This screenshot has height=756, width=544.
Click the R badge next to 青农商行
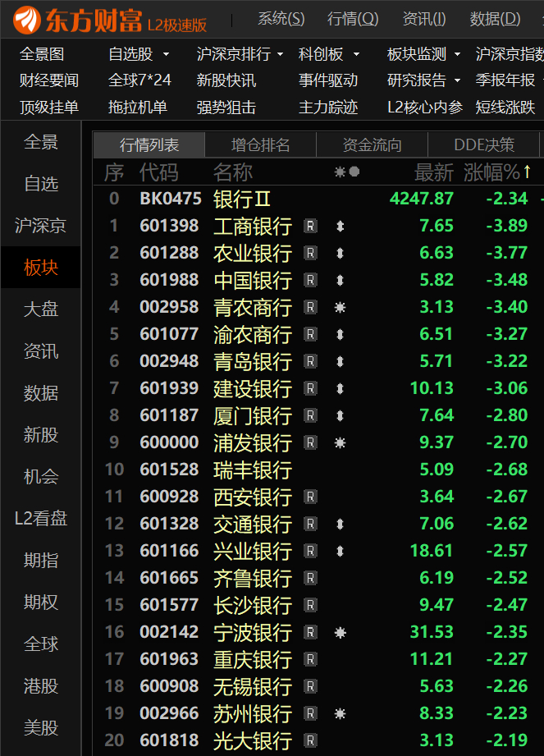point(310,307)
